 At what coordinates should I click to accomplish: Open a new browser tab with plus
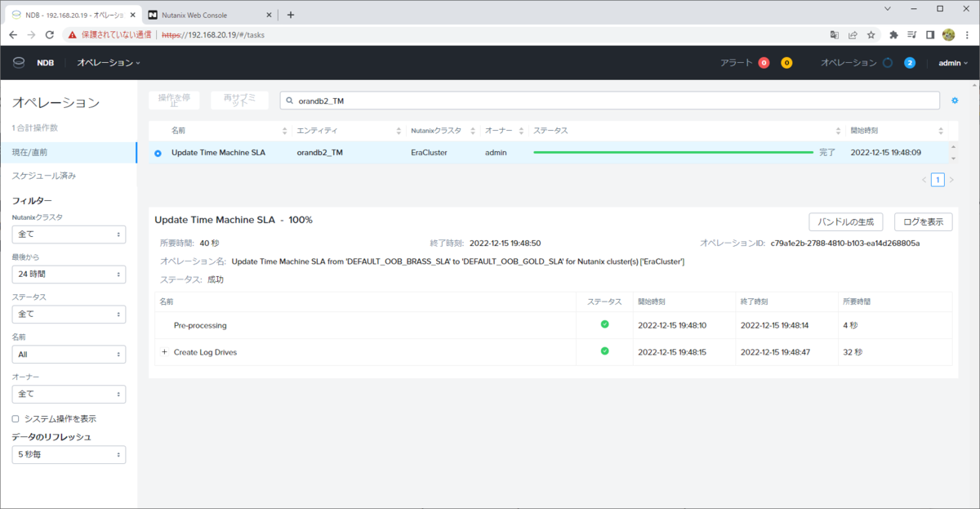point(291,15)
